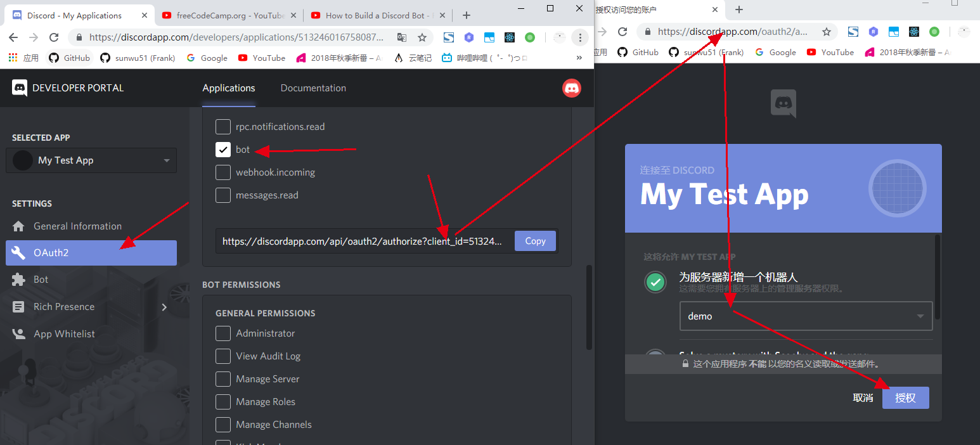Open Google bookmark in right window
The image size is (980, 445).
(775, 52)
